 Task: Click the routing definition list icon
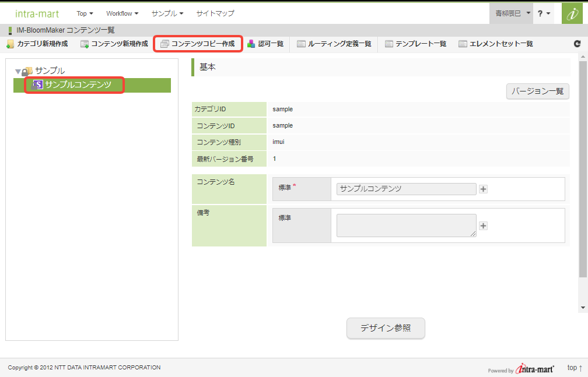click(301, 44)
